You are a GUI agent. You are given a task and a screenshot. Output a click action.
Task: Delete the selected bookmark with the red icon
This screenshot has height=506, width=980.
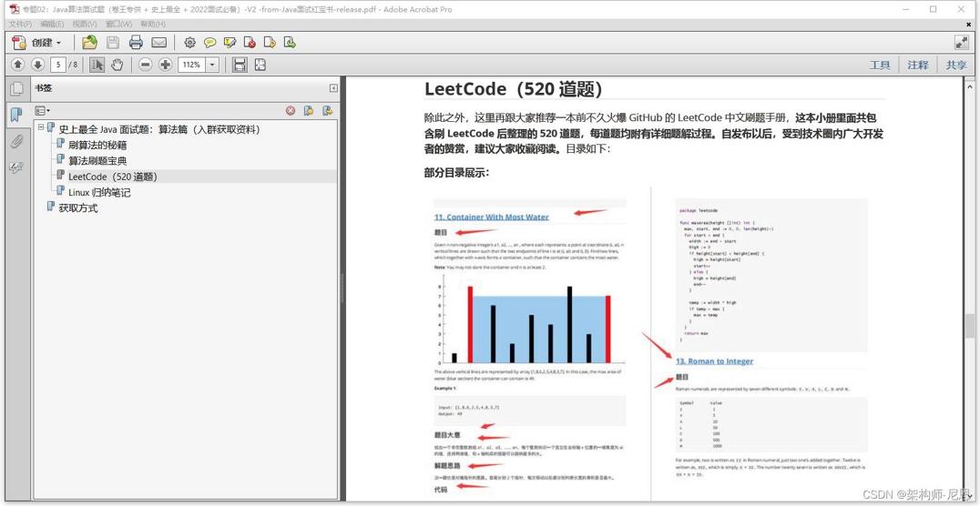tap(291, 110)
